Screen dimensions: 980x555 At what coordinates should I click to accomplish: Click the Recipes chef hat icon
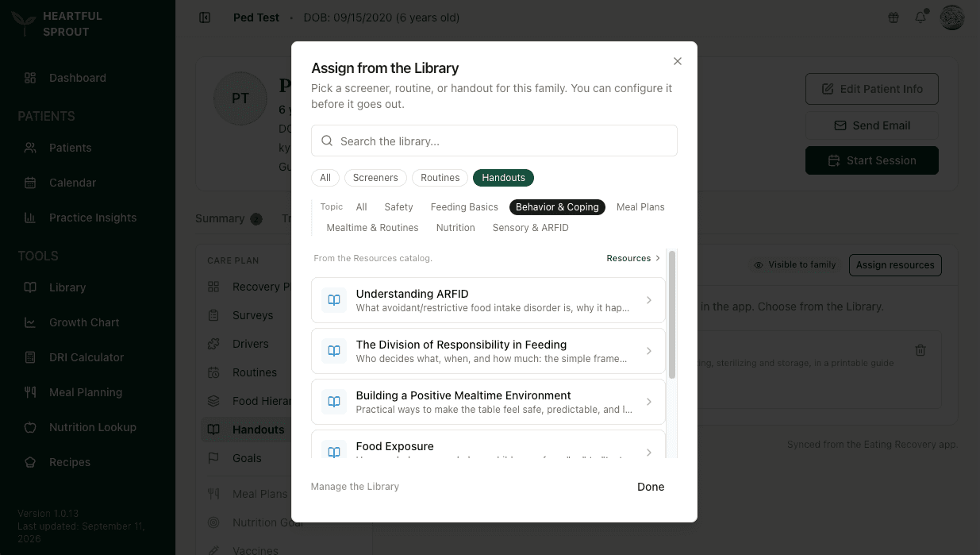[30, 462]
